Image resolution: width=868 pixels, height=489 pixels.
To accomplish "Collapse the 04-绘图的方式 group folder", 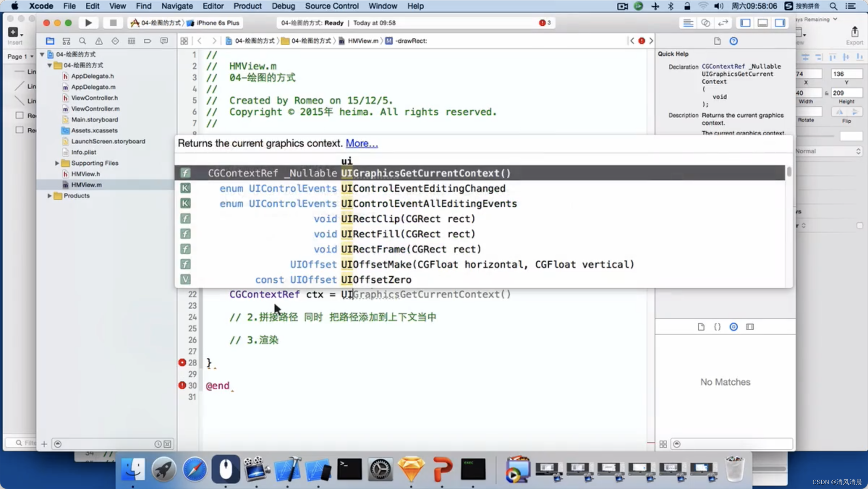I will click(x=50, y=65).
